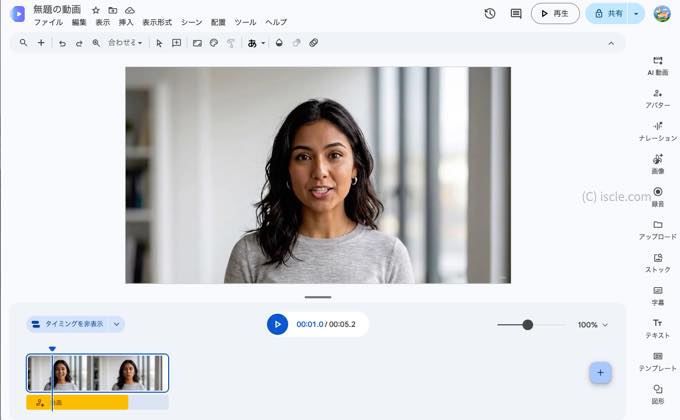Click the zoom magnifier tool
This screenshot has height=420, width=680.
pos(96,43)
